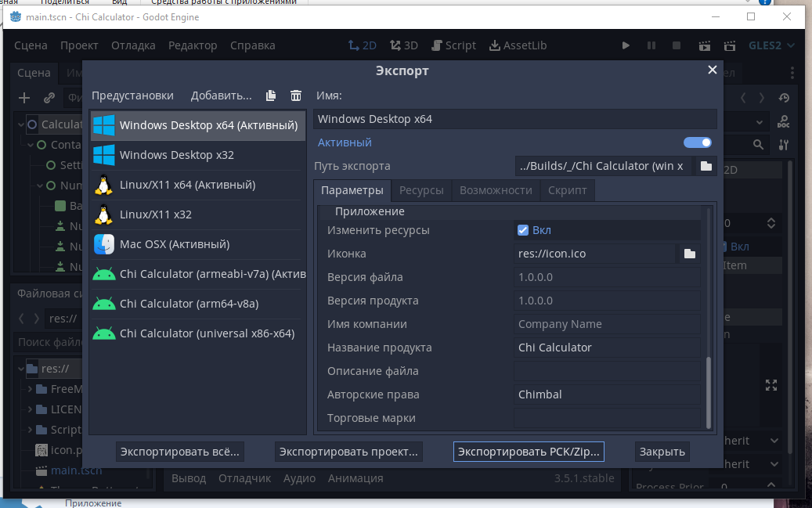This screenshot has height=508, width=812.
Task: Collapse the res:// root folder
Action: pyautogui.click(x=21, y=369)
